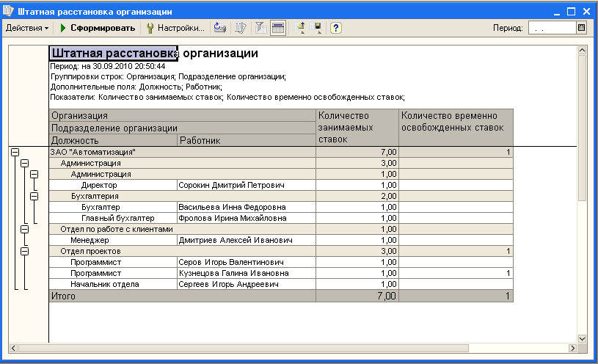Close the Штатная расстановка window
This screenshot has width=598, height=364.
point(586,12)
